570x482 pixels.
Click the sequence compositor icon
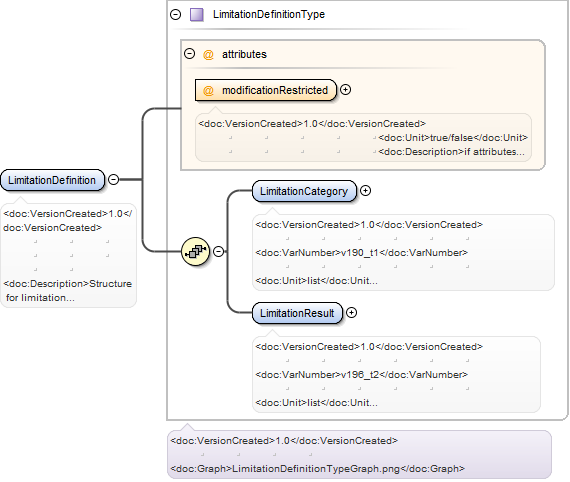tap(196, 251)
